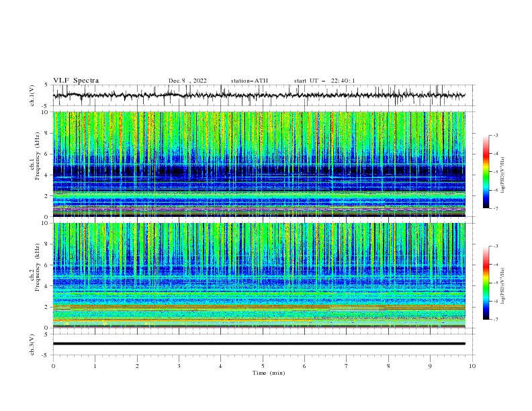Click the "-3" label on ch.2 colorbar
Screen dimensions: 532x411
tap(496, 246)
